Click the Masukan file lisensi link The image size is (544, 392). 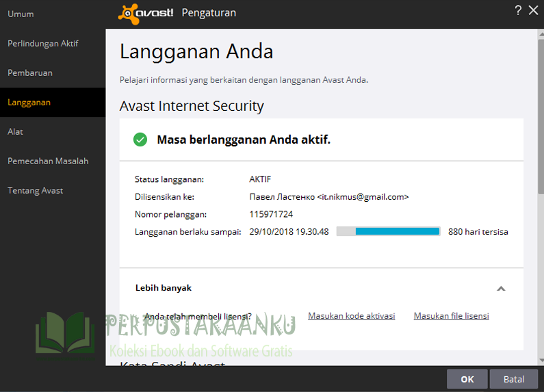coord(452,316)
